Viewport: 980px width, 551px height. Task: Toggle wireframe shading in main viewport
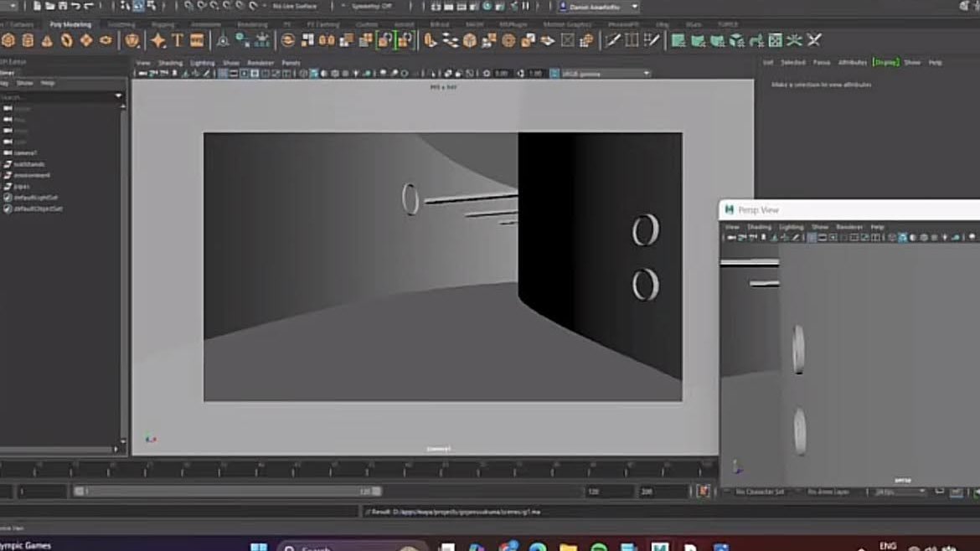303,74
